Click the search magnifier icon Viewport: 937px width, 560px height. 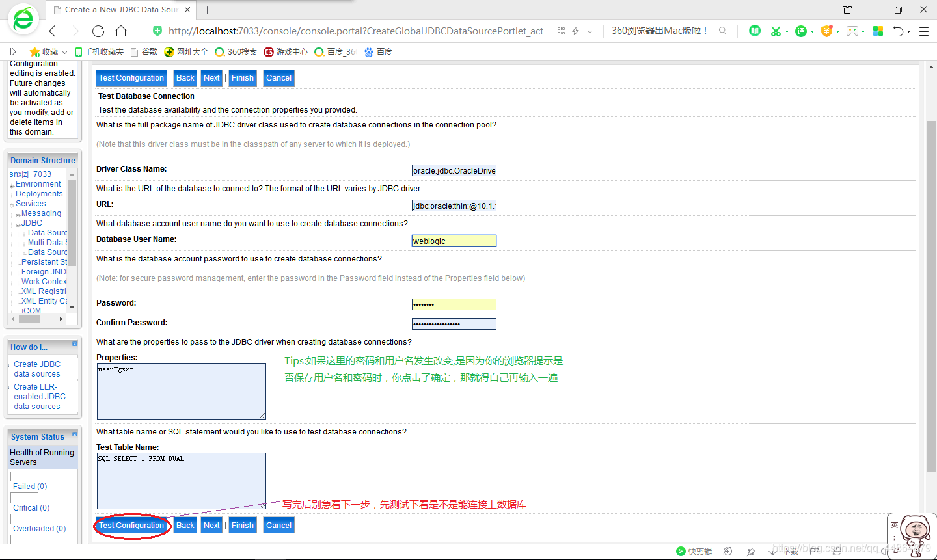tap(722, 31)
